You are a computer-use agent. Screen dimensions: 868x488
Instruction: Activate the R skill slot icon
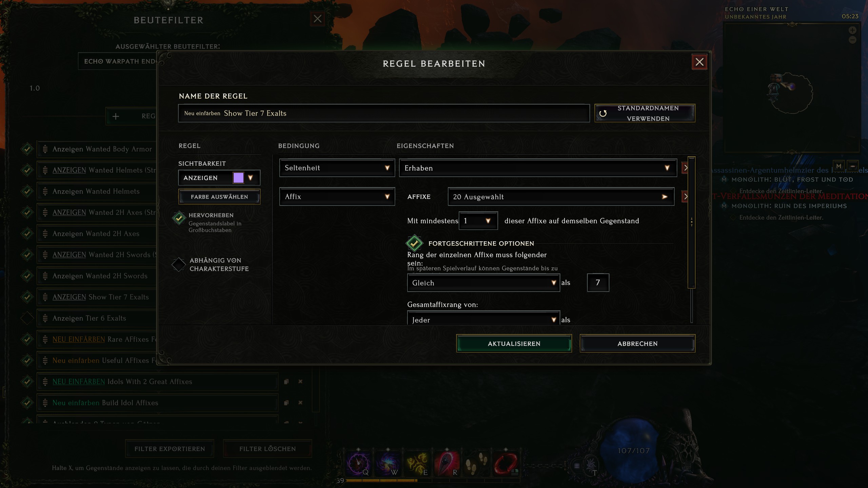447,463
